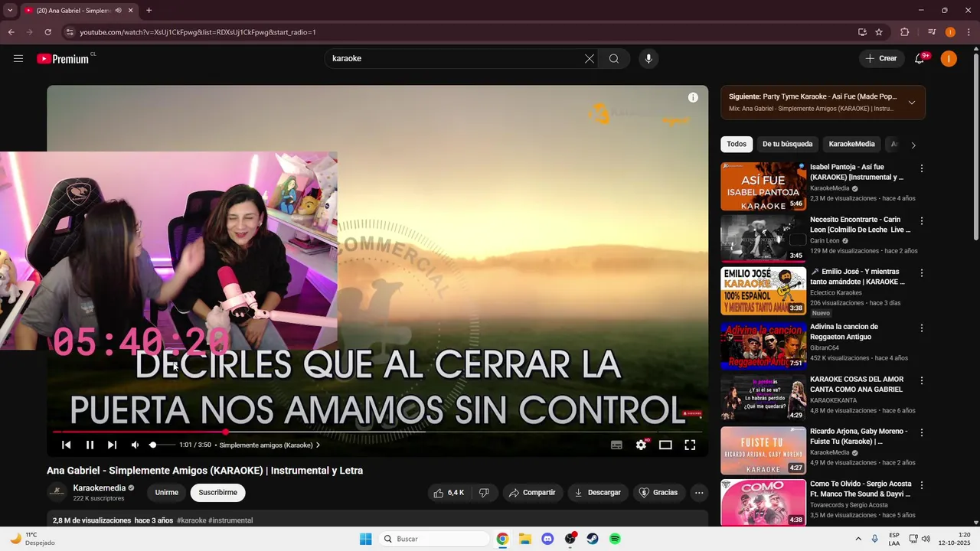Open options for Fuiste Tu video
980x551 pixels.
pos(922,433)
